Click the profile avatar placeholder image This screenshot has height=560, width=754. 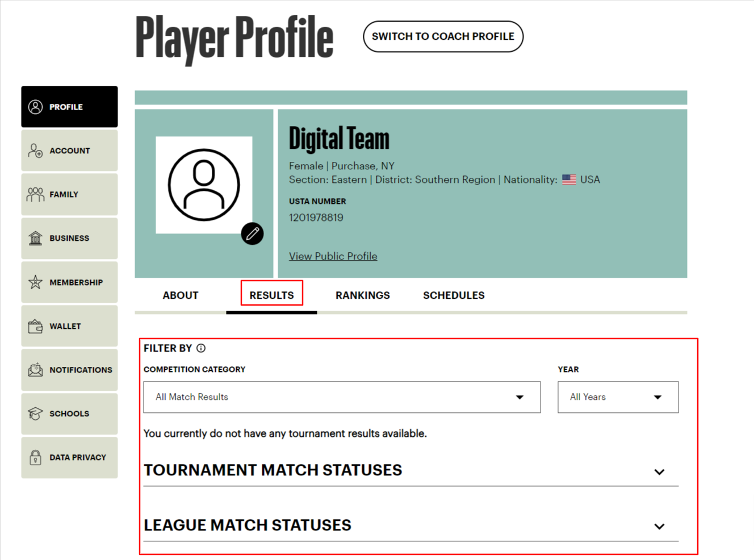tap(204, 185)
